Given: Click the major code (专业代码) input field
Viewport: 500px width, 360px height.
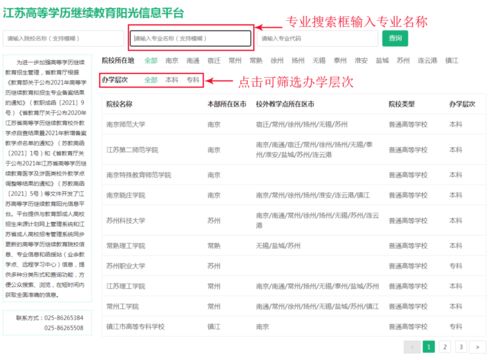Looking at the screenshot, I should 318,38.
